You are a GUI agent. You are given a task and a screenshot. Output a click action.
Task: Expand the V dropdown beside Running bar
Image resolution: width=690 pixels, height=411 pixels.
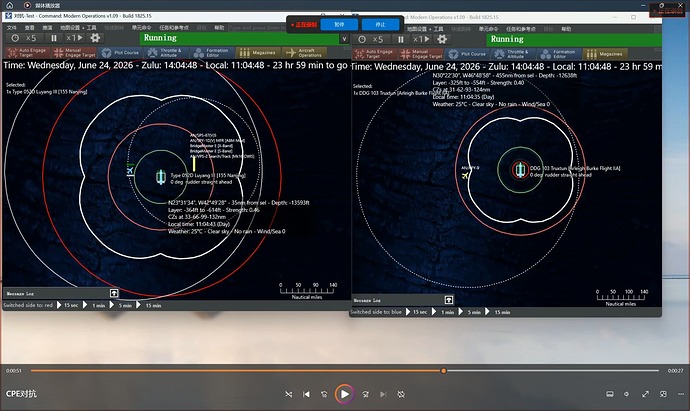(344, 39)
